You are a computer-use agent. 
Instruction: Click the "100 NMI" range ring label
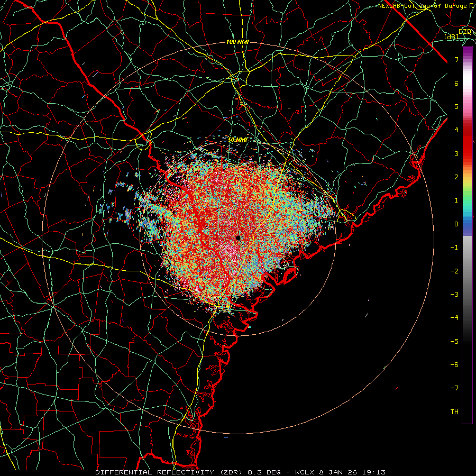click(237, 42)
